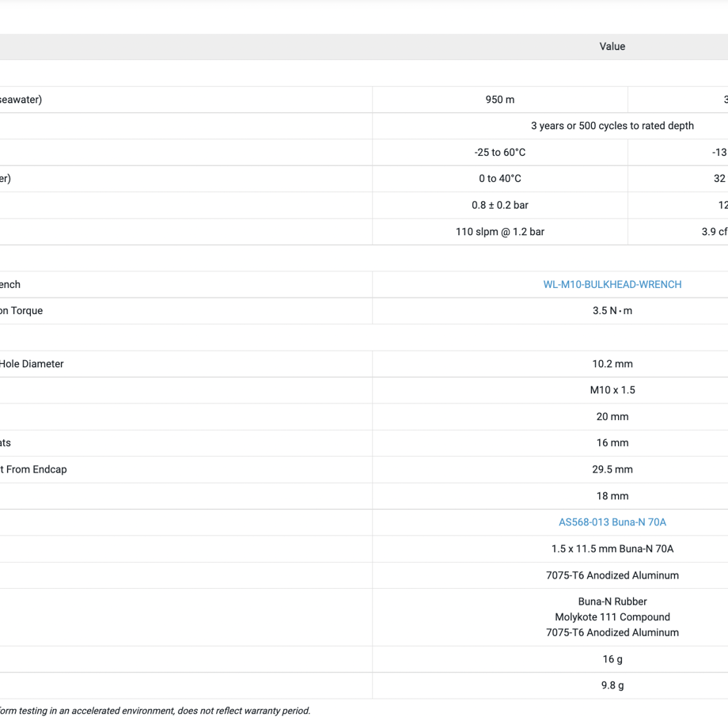Open the WL-M10-BULKHEAD-WRENCH link

(x=612, y=285)
